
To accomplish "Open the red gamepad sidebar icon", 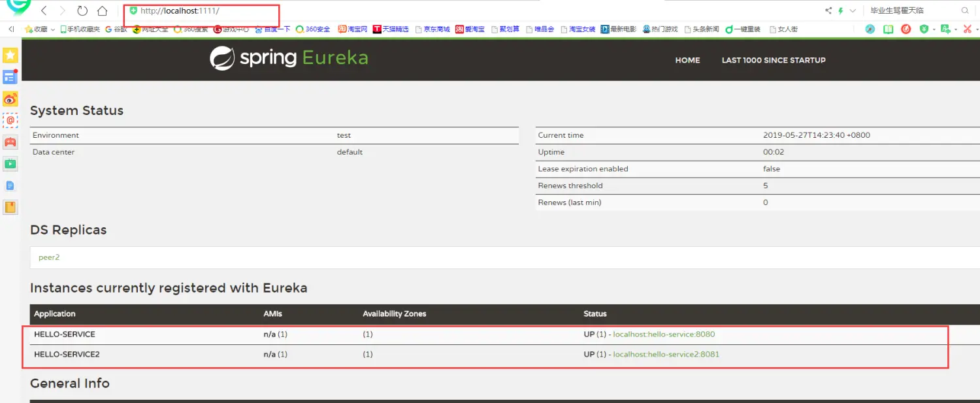I will (10, 142).
